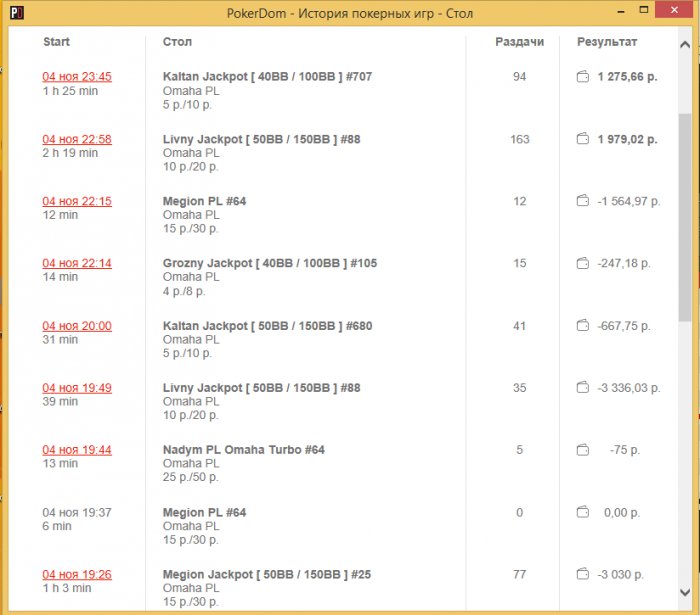Minimize the PokerDom history window
Image resolution: width=700 pixels, height=615 pixels.
tap(621, 11)
